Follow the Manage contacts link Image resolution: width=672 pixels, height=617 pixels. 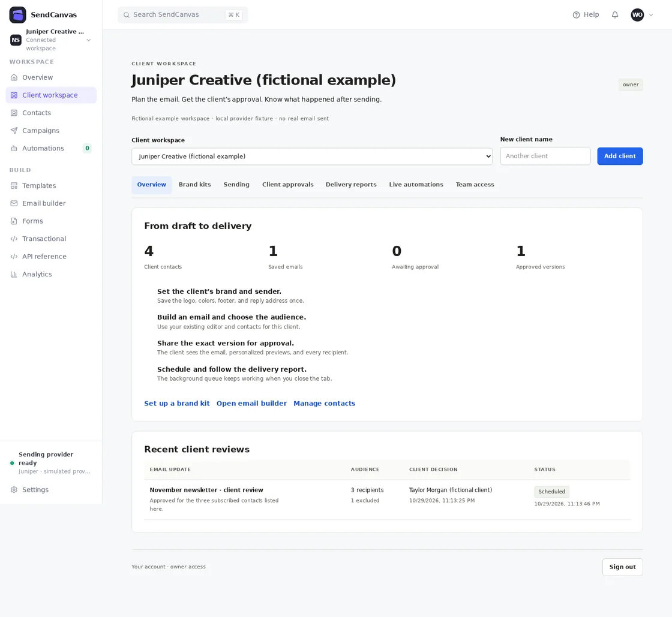click(x=324, y=404)
